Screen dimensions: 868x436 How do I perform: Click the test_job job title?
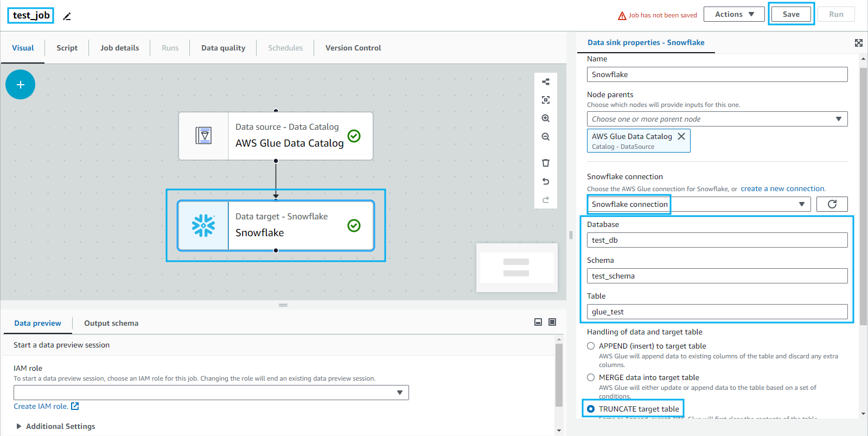[x=31, y=15]
